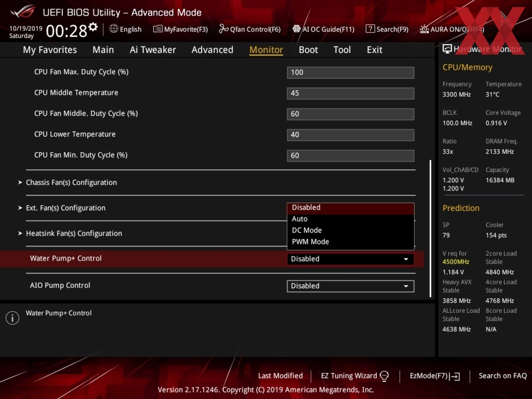Click the CPU/Memory heading

coord(467,67)
